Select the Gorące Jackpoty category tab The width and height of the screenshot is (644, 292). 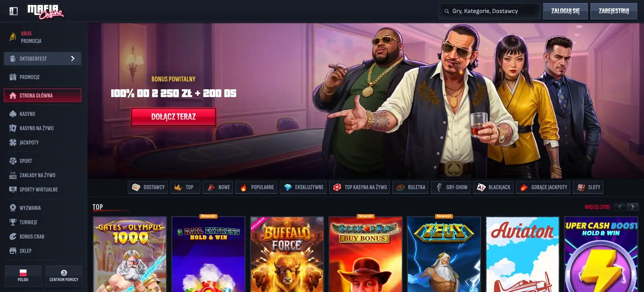pyautogui.click(x=543, y=187)
